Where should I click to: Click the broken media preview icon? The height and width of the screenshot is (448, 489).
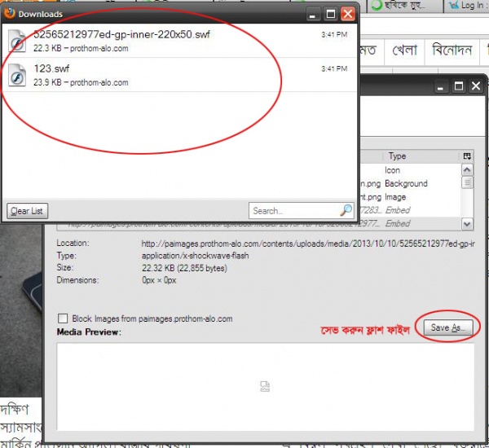tap(265, 386)
